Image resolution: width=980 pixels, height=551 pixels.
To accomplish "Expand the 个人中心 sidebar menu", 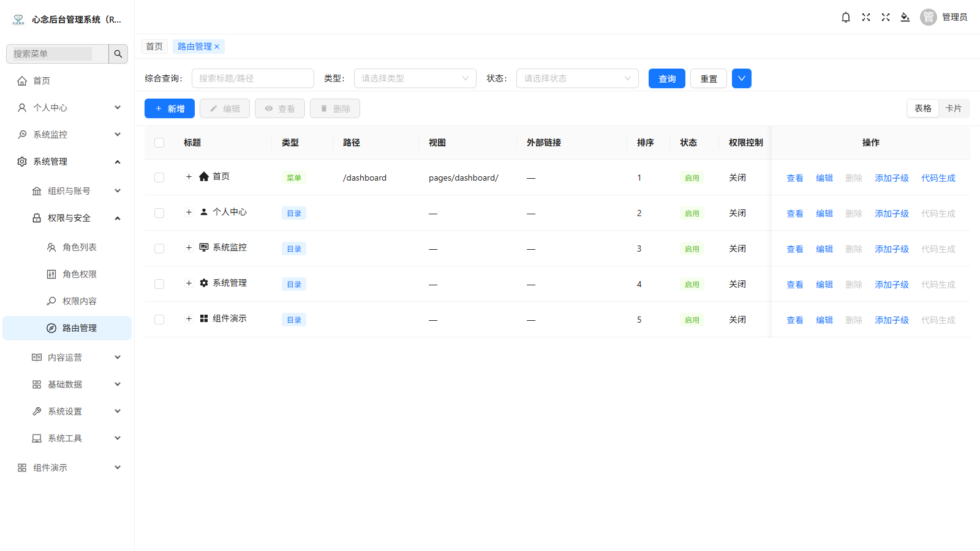I will [67, 108].
